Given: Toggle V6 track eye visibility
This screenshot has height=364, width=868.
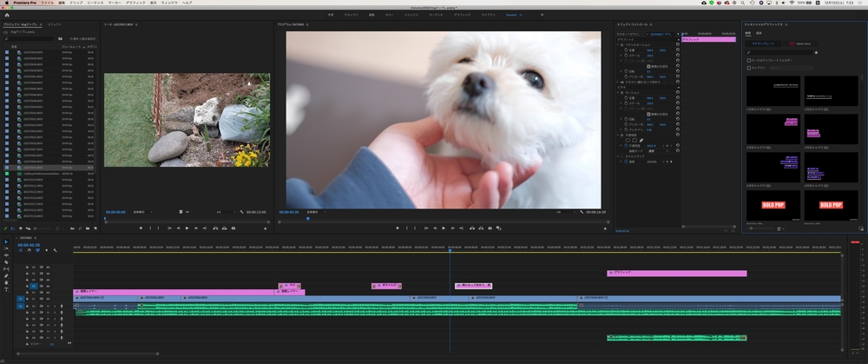Looking at the screenshot, I should click(48, 267).
